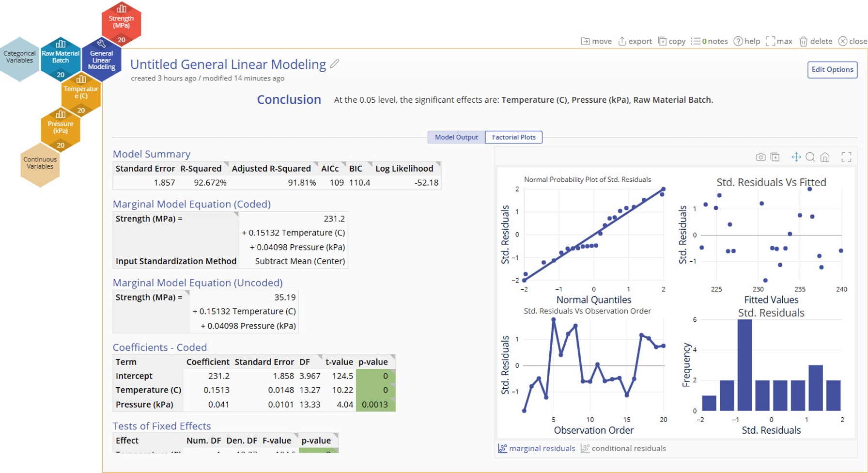Click the Intercept standard error 1.858
This screenshot has width=868, height=473.
coord(283,376)
